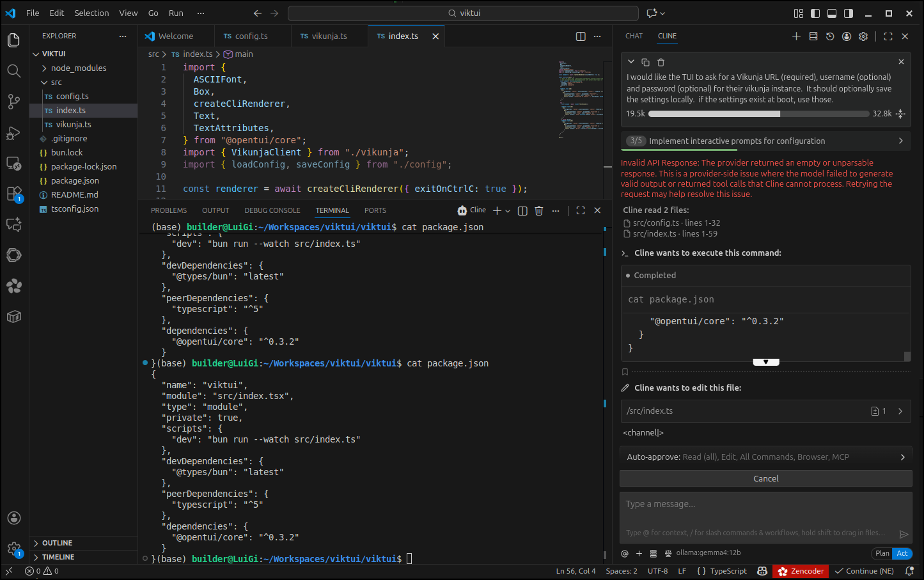
Task: Switch to the config.ts editor tab
Action: 252,36
